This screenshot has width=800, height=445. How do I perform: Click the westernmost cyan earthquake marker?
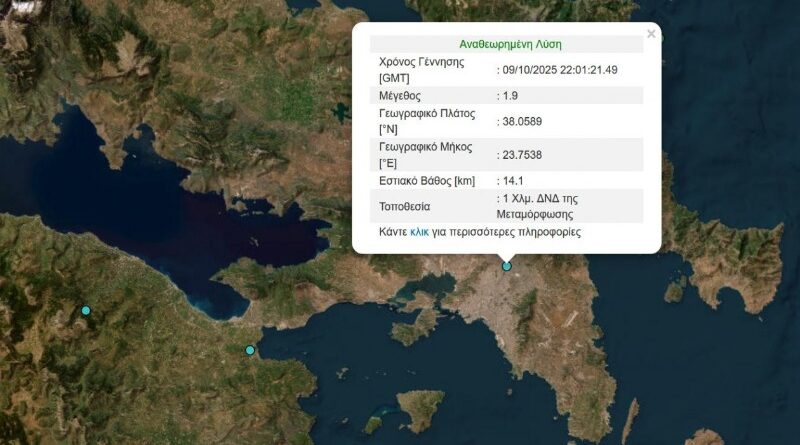click(86, 311)
